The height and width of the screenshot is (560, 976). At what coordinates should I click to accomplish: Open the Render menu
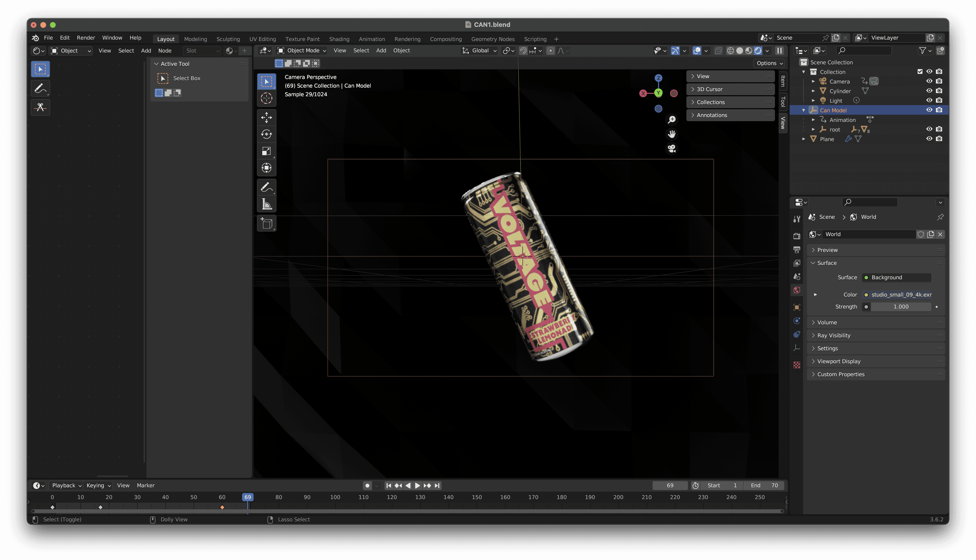click(85, 38)
